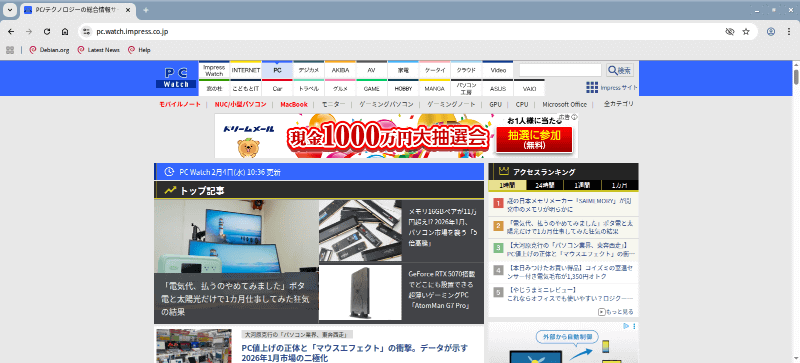This screenshot has height=363, width=800.
Task: Click the browser forward arrow
Action: pyautogui.click(x=29, y=32)
